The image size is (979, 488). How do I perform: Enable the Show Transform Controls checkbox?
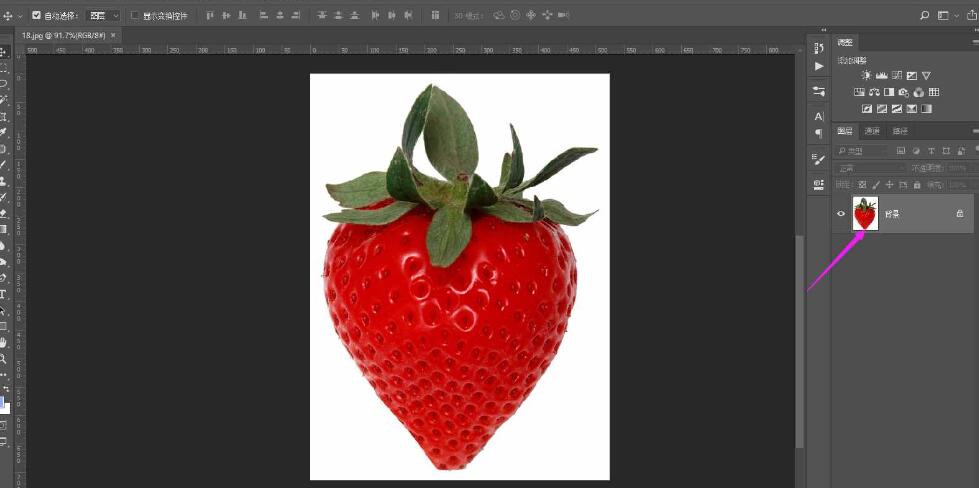click(x=135, y=15)
